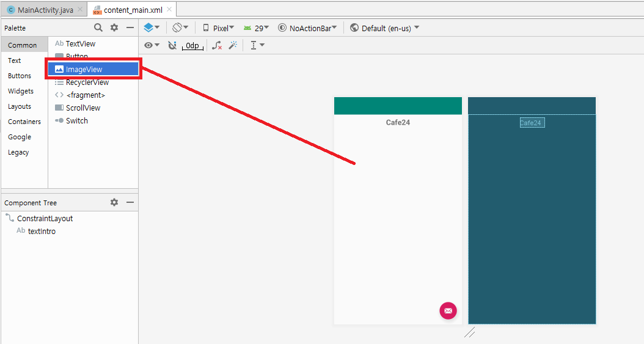This screenshot has width=644, height=344.
Task: Open the guidelines dropdown
Action: tap(257, 45)
